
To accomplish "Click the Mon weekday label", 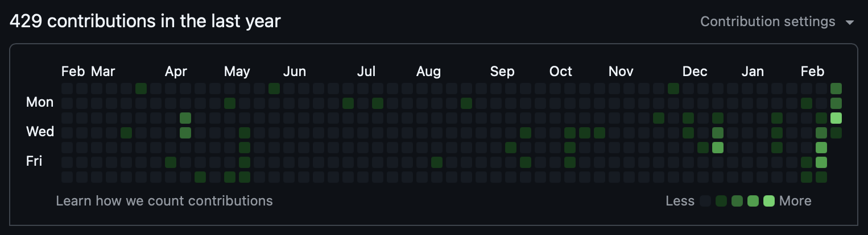I will tap(40, 103).
